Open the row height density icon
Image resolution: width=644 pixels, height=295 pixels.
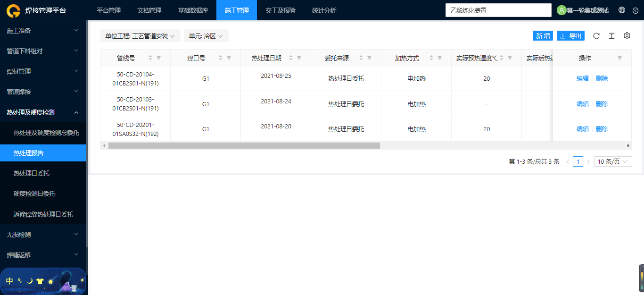(x=611, y=36)
